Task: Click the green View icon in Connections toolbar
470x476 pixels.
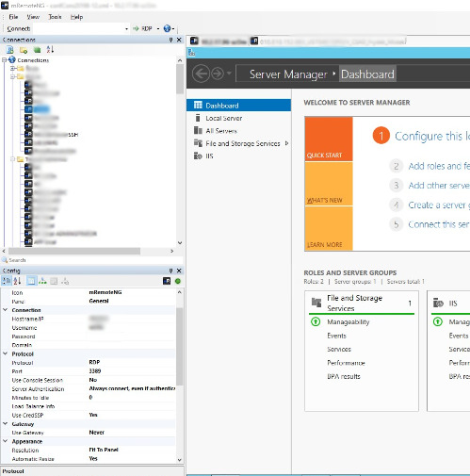Action: click(x=37, y=50)
